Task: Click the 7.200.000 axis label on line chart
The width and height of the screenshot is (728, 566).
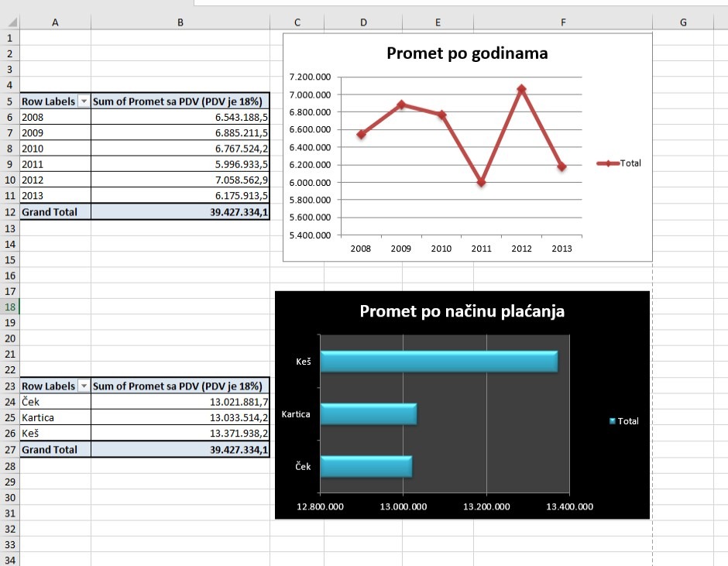Action: pos(310,77)
